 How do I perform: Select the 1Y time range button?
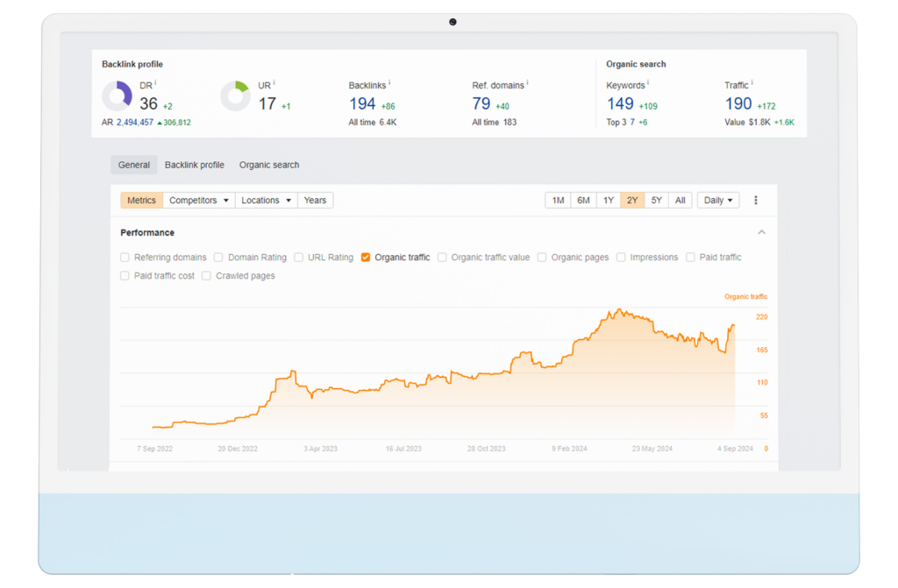click(x=608, y=201)
